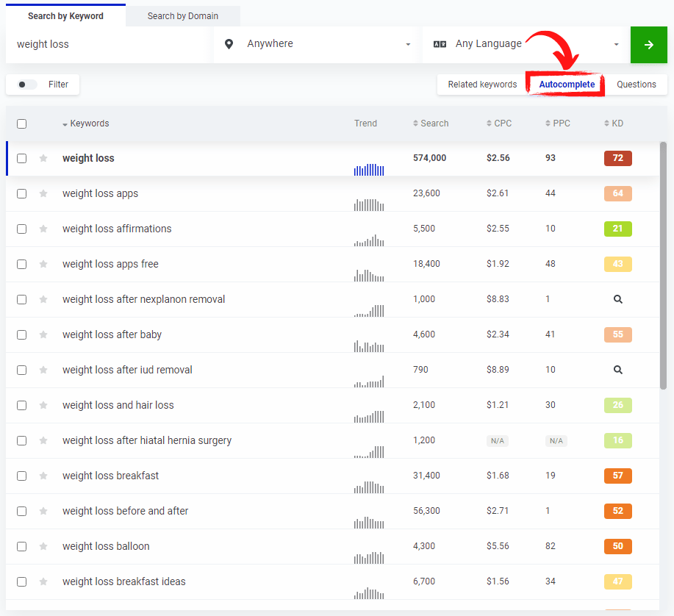This screenshot has height=616, width=674.
Task: Favorite 'weight loss breakfast' with star icon
Action: pos(43,476)
